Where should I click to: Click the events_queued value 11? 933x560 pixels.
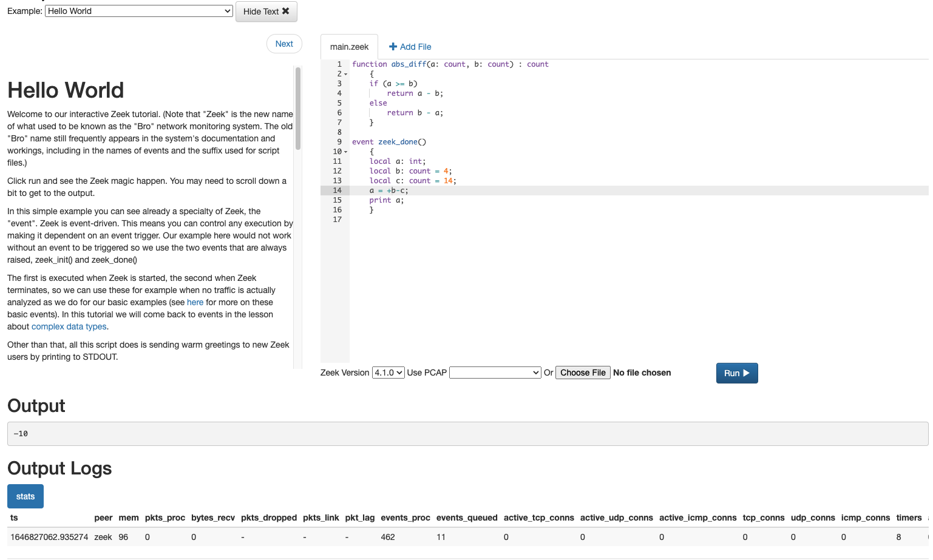point(441,537)
